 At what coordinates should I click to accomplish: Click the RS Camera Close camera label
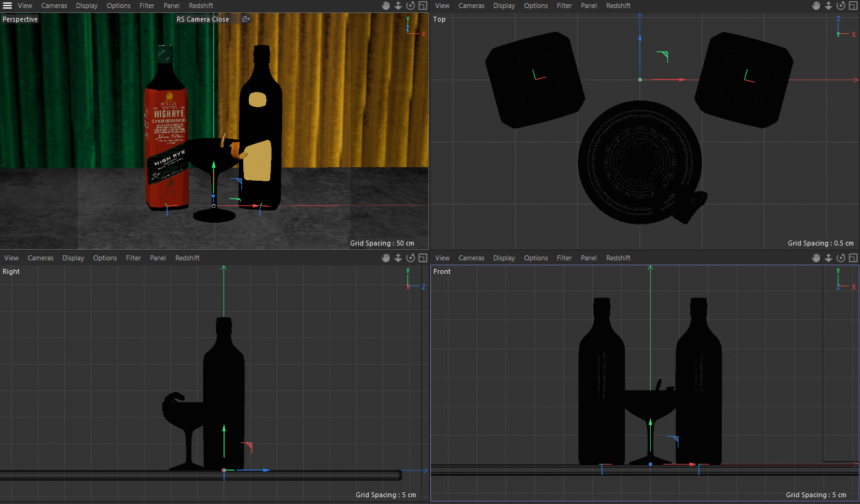(x=202, y=19)
